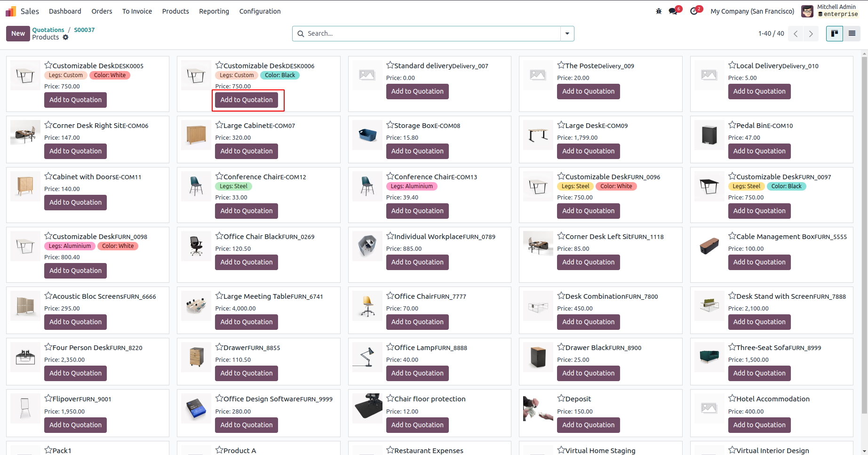
Task: Click the Sales app logo icon
Action: pyautogui.click(x=11, y=11)
